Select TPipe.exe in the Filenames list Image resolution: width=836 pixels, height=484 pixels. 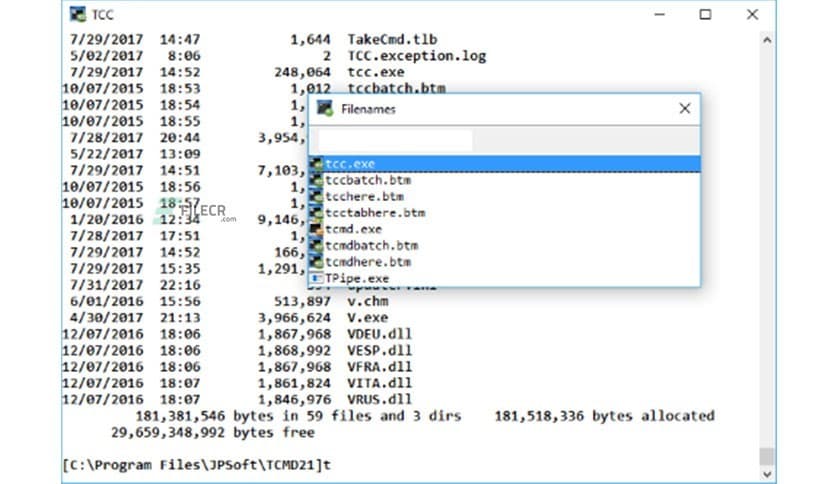coord(504,278)
